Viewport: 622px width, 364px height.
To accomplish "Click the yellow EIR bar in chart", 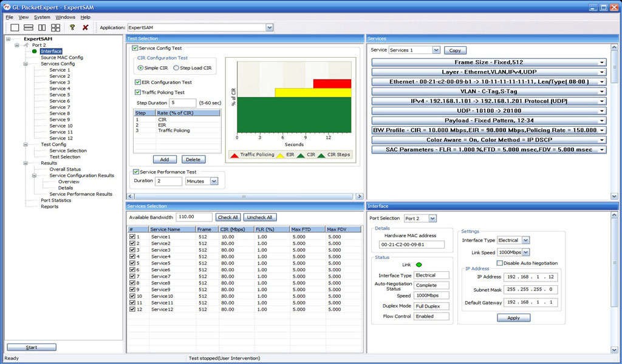I will [313, 92].
